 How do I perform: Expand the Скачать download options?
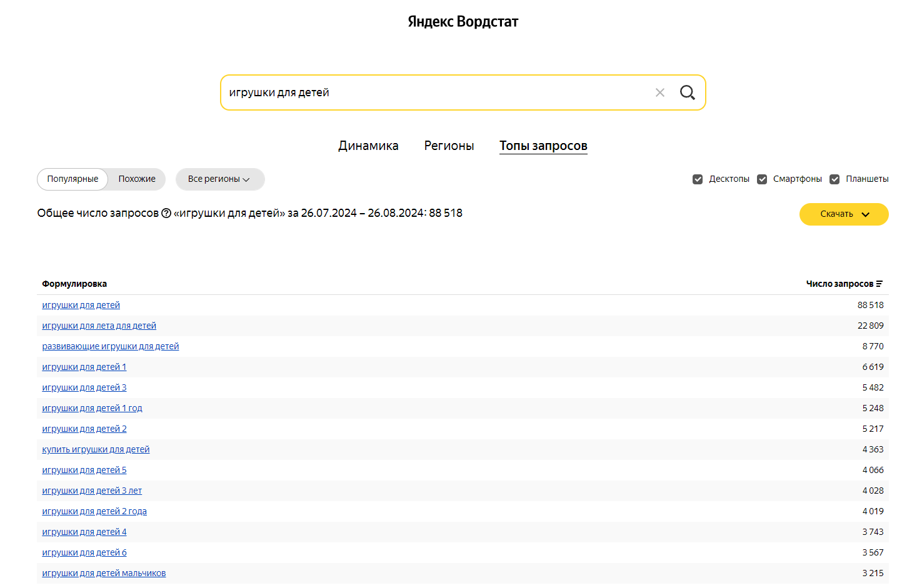click(x=844, y=214)
